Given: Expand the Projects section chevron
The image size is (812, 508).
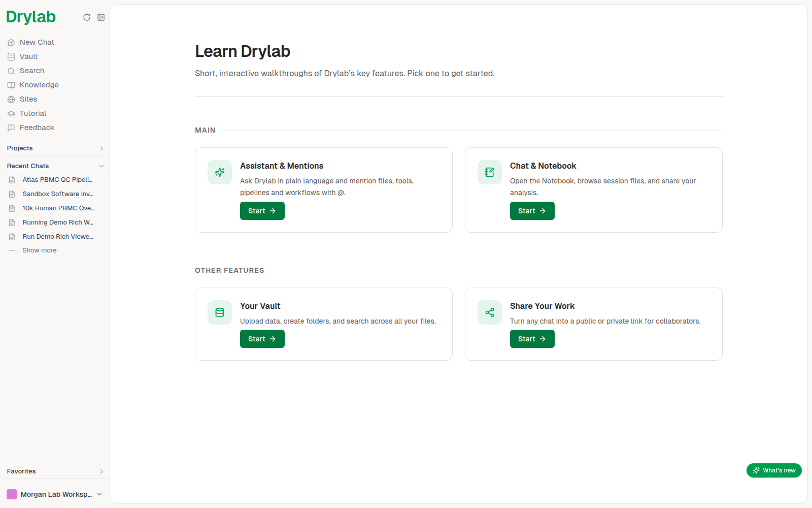Looking at the screenshot, I should pyautogui.click(x=101, y=148).
